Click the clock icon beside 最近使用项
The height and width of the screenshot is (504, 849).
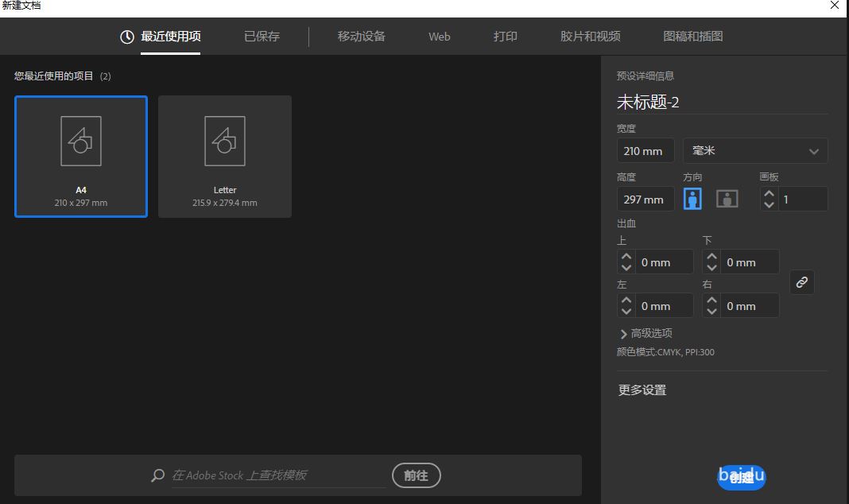[126, 36]
